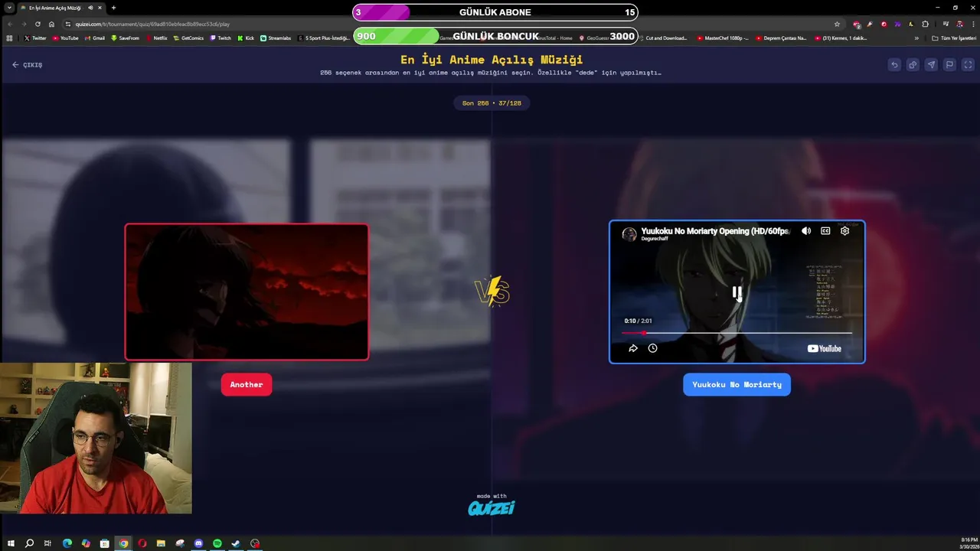Open the GetComics bookmark
The height and width of the screenshot is (551, 980).
click(189, 37)
